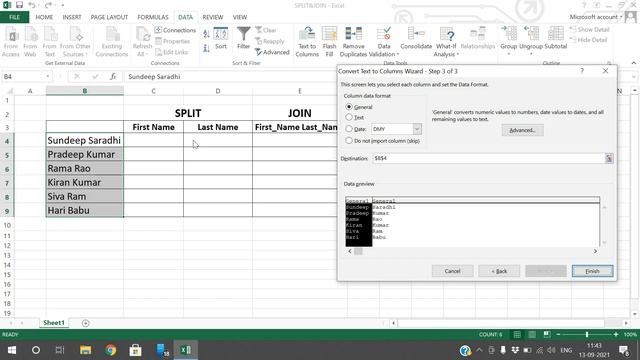640x360 pixels.
Task: Click the Connections button
Action: [x=175, y=30]
